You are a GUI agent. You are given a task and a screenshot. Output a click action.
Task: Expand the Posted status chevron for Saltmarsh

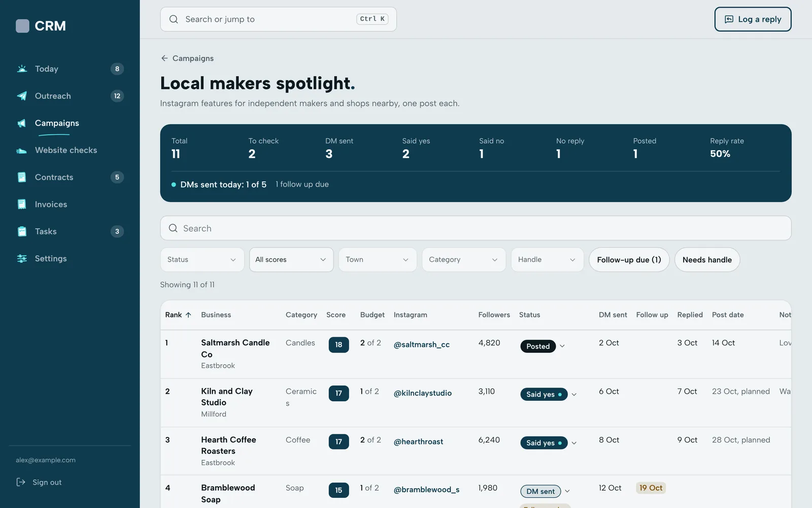pyautogui.click(x=562, y=346)
